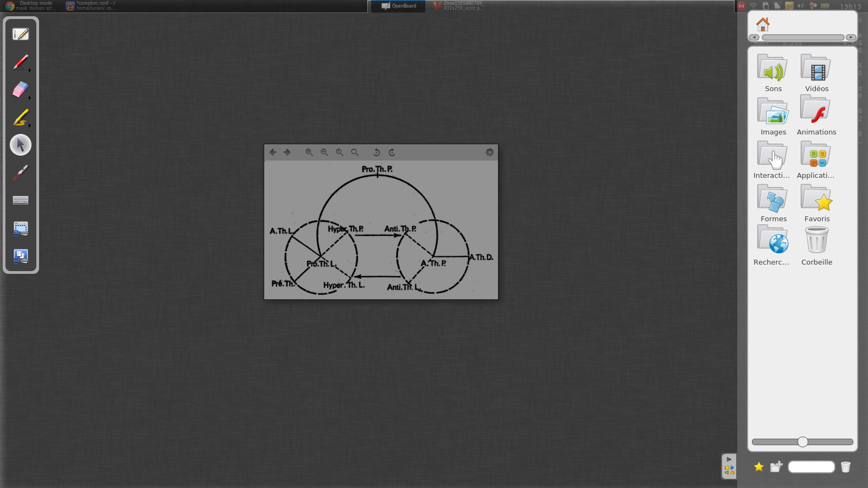Open the screen capture tool

point(20,228)
